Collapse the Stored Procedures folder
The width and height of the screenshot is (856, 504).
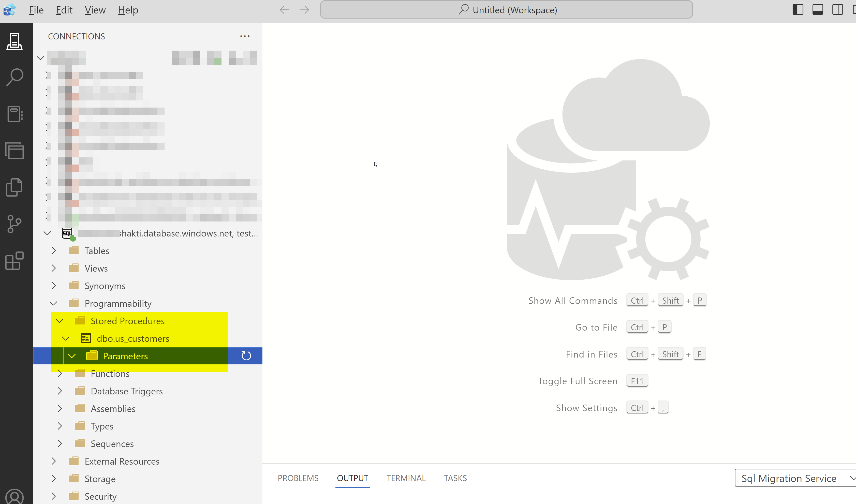pyautogui.click(x=60, y=321)
